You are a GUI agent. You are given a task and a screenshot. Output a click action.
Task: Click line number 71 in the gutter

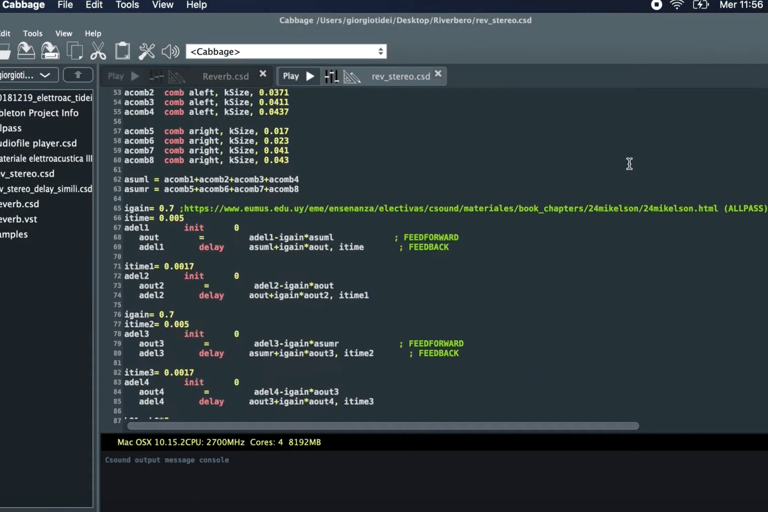click(x=117, y=267)
